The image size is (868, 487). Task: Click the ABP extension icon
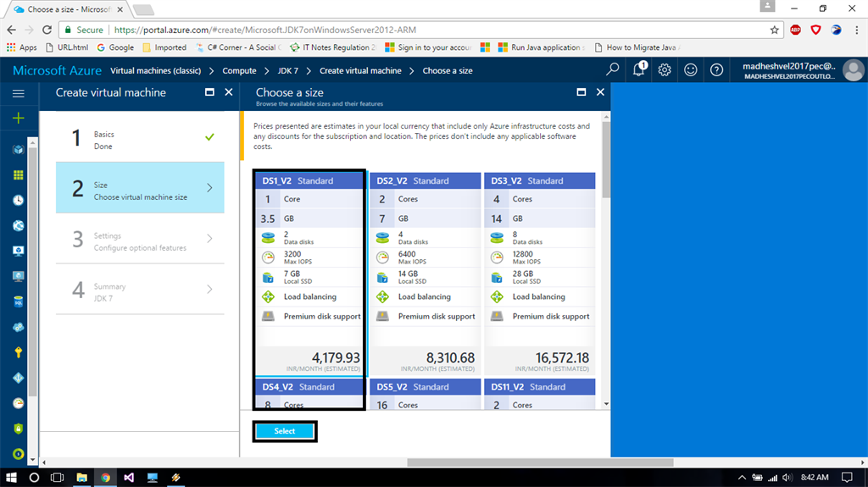pos(795,30)
